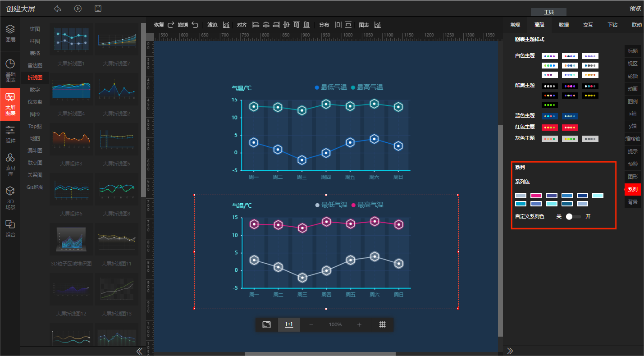Viewport: 644px width, 356px height.
Task: Click the save disk icon in top bar
Action: [x=98, y=9]
